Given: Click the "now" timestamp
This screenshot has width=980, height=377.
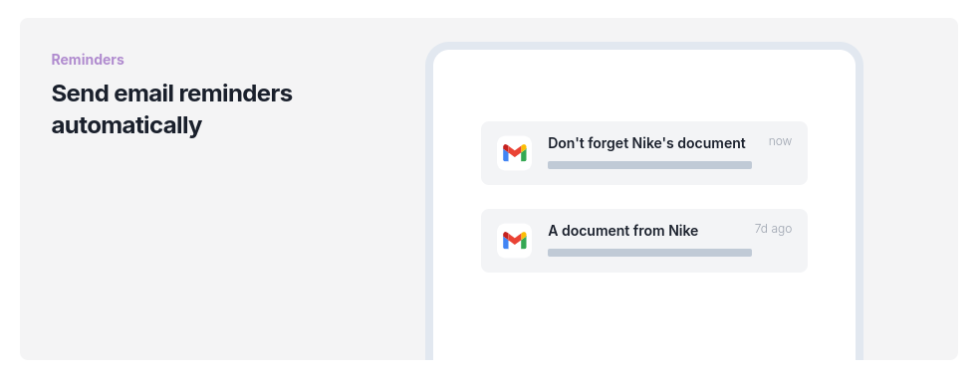Looking at the screenshot, I should pyautogui.click(x=780, y=141).
